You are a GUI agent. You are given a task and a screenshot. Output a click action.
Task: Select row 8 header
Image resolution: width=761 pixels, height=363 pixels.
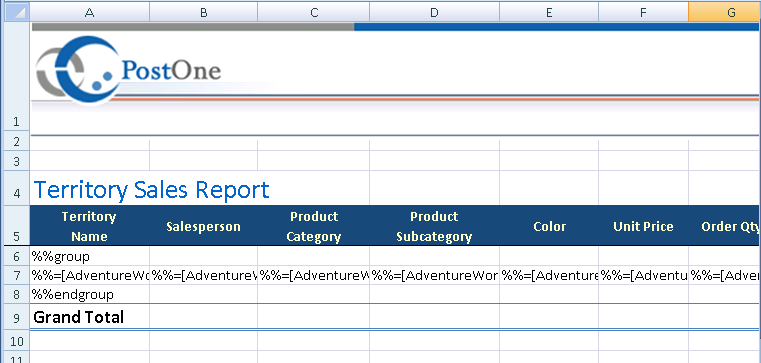16,294
